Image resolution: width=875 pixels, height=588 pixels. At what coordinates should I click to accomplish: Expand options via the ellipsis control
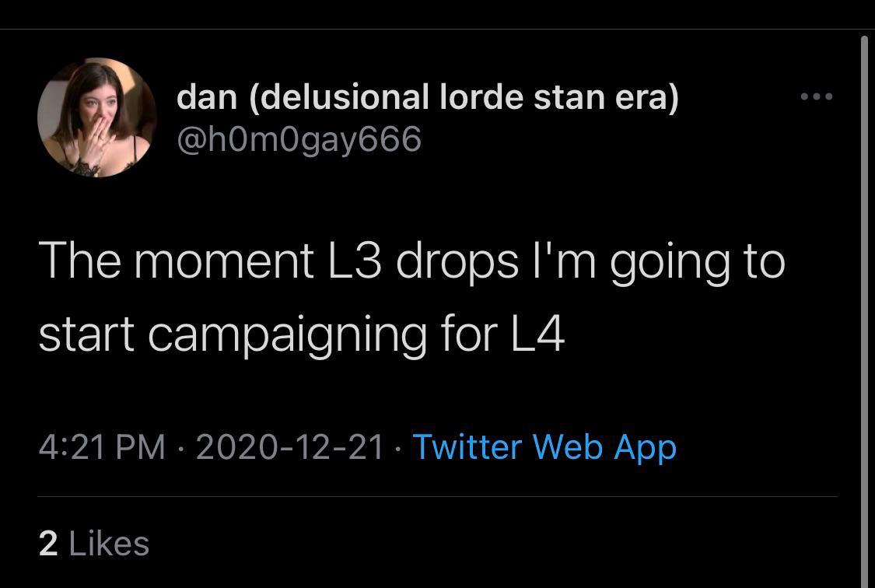816,95
